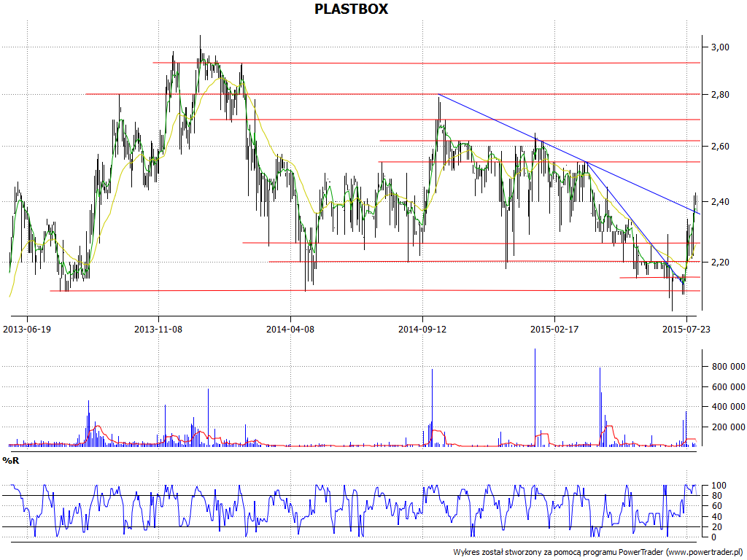
Task: Select the 2013-11-08 date label
Action: (158, 329)
